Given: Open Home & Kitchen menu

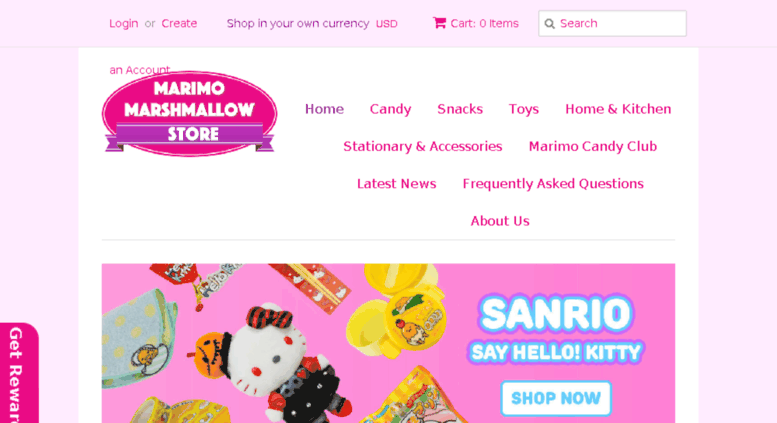Looking at the screenshot, I should (618, 109).
